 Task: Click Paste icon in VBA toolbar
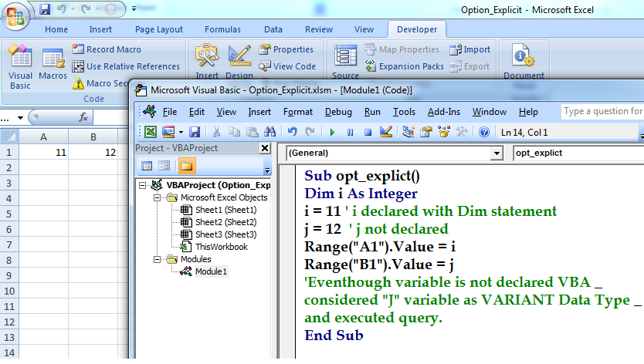click(253, 132)
